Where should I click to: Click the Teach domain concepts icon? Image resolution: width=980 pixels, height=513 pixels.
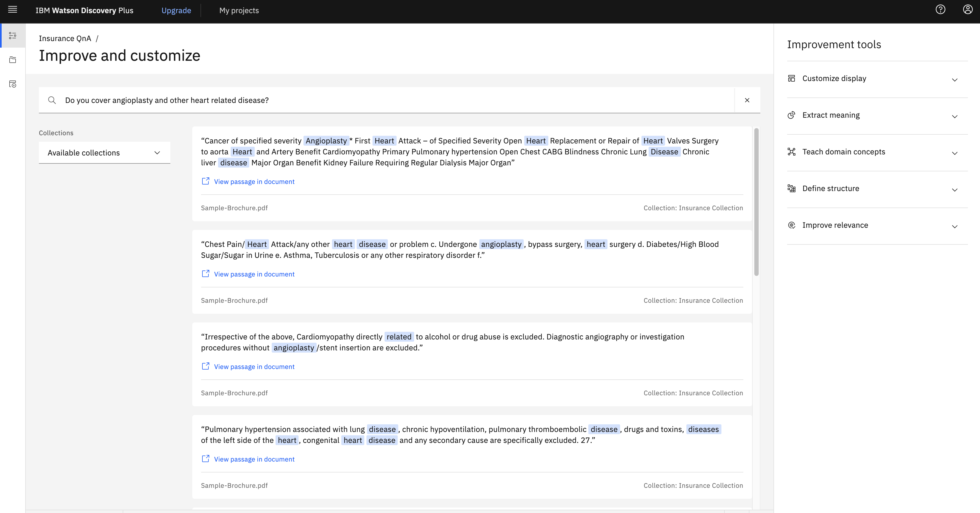tap(791, 152)
